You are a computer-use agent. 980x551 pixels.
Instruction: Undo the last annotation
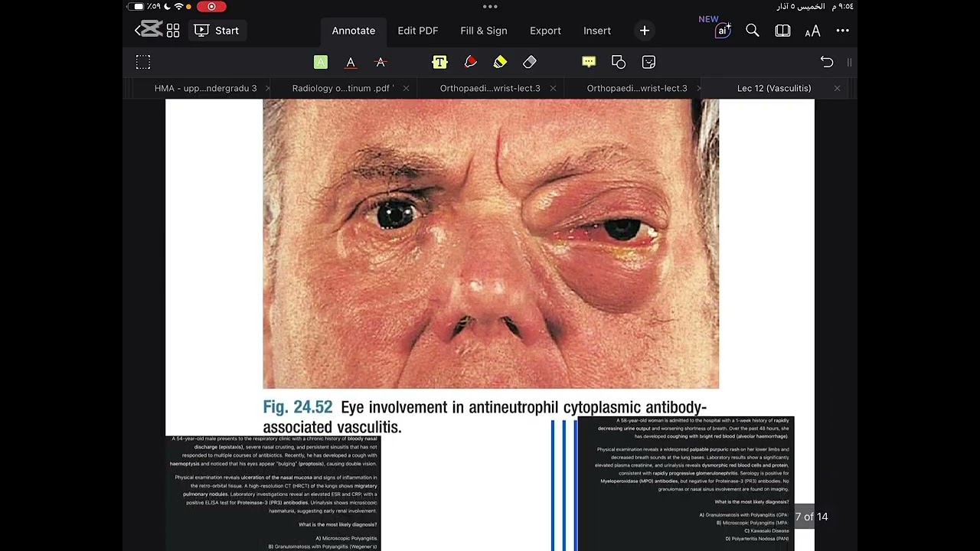coord(827,62)
